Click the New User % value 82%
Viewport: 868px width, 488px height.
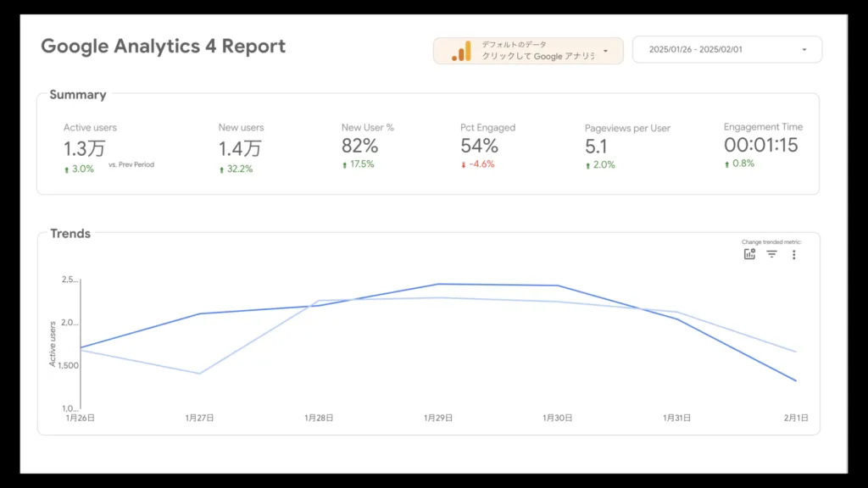[359, 146]
